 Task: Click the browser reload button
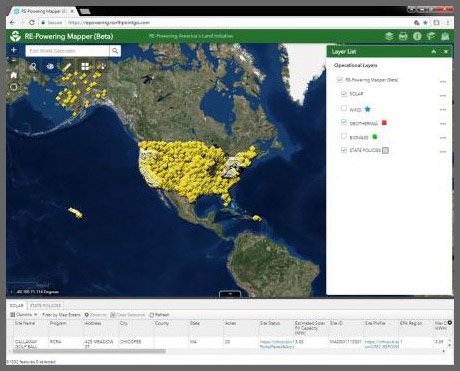click(32, 23)
